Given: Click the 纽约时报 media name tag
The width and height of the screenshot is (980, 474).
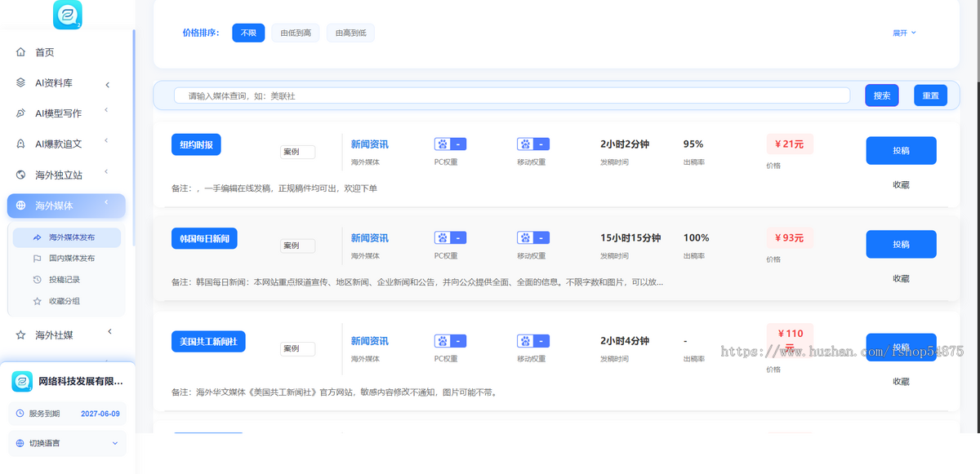Looking at the screenshot, I should 196,144.
